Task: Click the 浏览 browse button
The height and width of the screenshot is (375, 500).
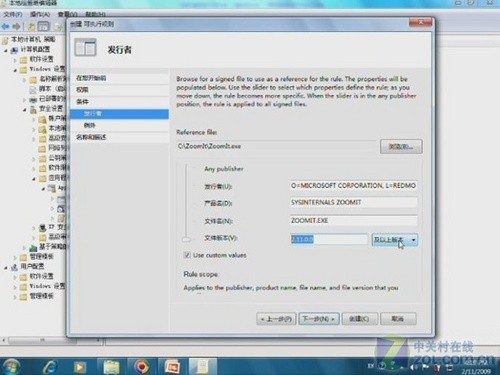Action: pyautogui.click(x=401, y=147)
